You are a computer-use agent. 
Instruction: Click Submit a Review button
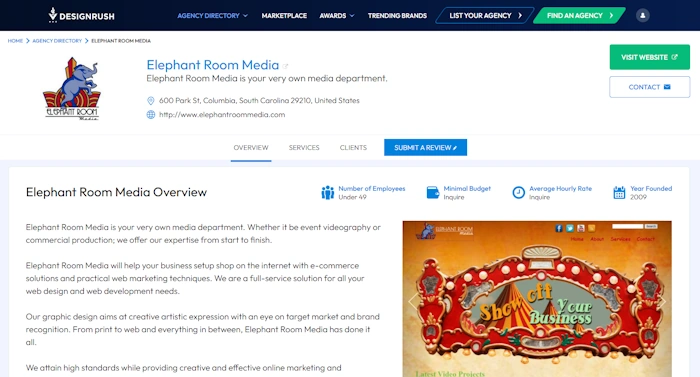point(425,147)
